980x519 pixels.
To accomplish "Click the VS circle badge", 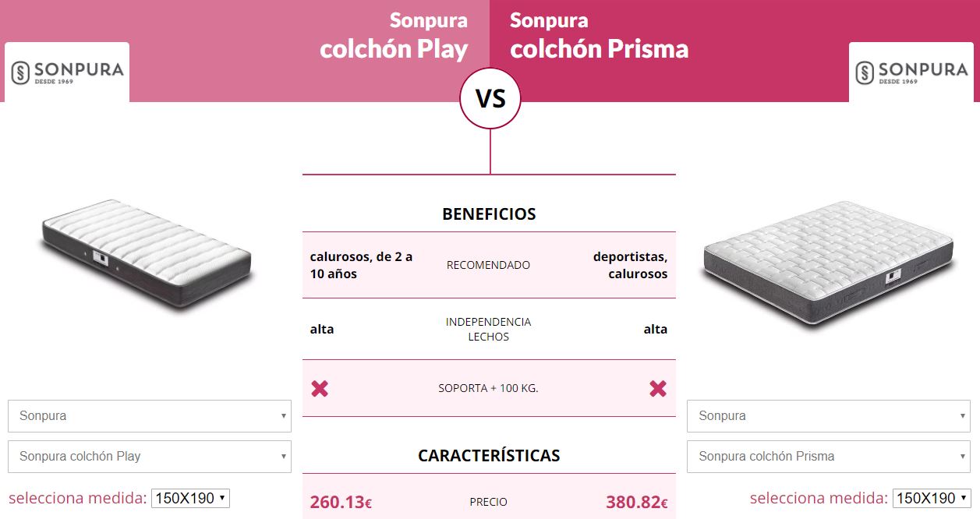I will tap(490, 99).
